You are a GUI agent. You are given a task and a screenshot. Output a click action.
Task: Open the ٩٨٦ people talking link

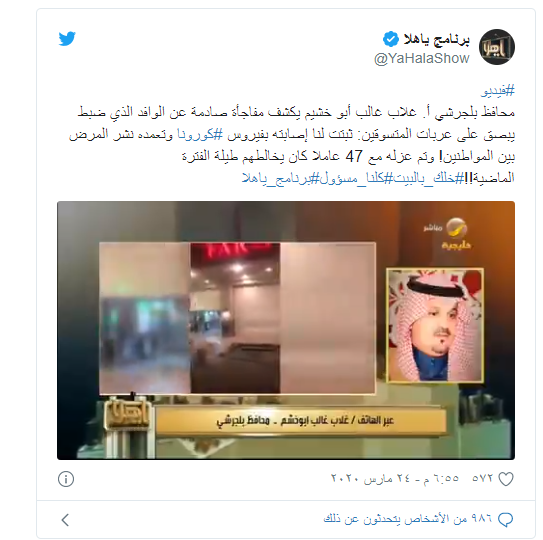click(x=408, y=519)
